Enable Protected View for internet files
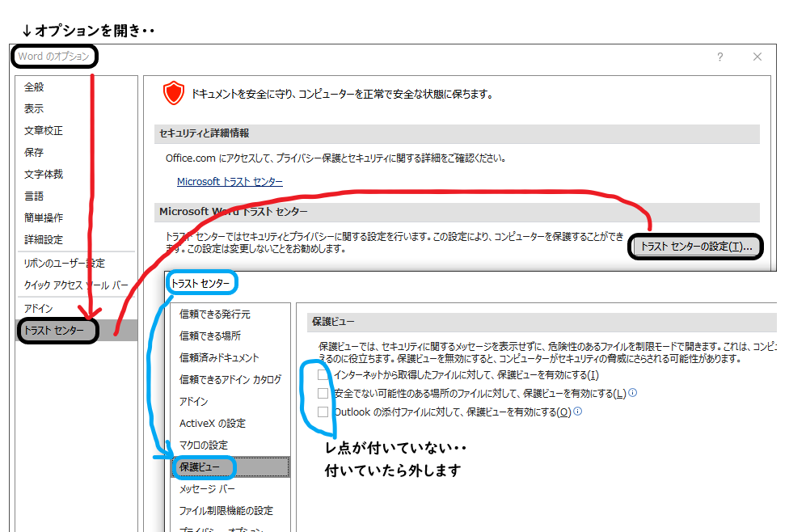This screenshot has width=789, height=532. coord(323,374)
